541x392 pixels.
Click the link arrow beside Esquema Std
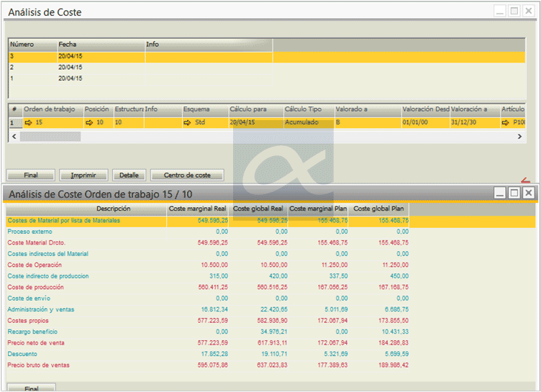[188, 123]
